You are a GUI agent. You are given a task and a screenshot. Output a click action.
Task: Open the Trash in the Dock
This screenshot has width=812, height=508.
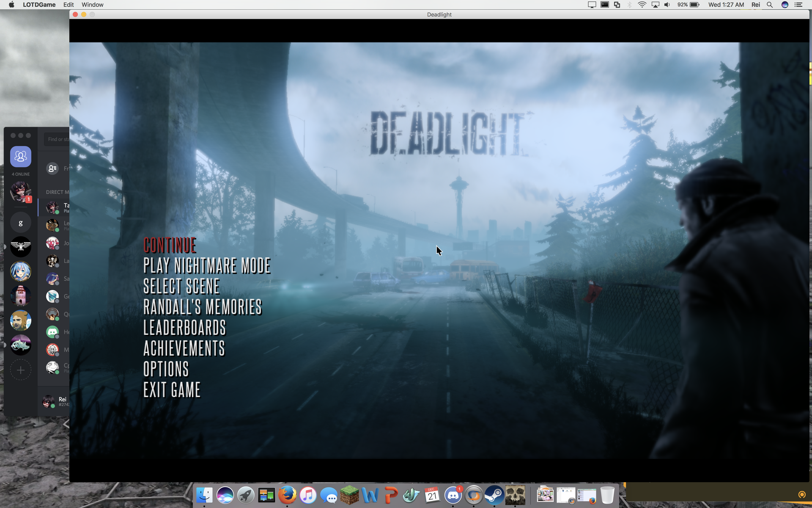[x=607, y=495]
